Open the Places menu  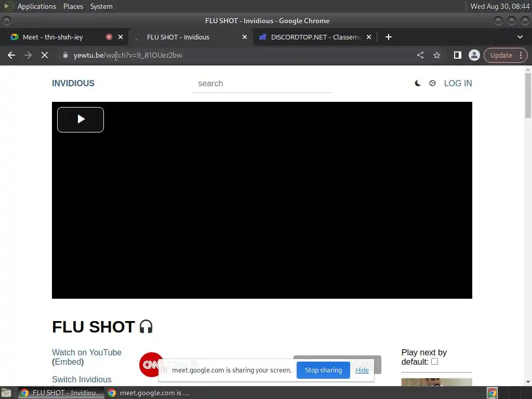pyautogui.click(x=73, y=6)
